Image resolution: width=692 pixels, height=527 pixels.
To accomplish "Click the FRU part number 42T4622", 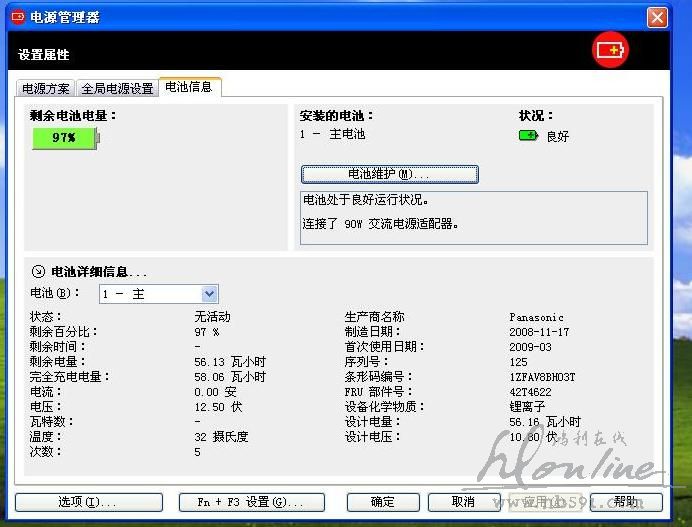I will (x=530, y=392).
